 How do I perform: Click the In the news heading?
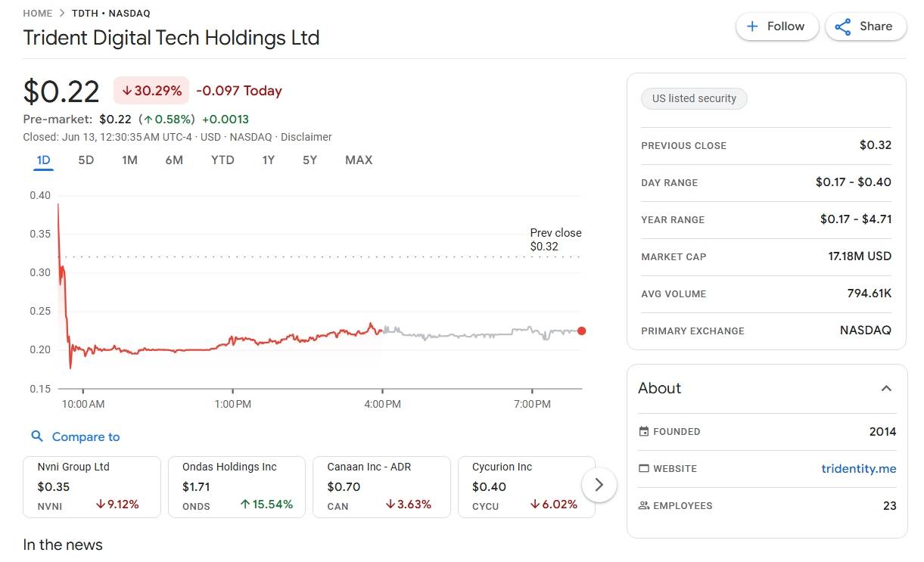(x=63, y=545)
